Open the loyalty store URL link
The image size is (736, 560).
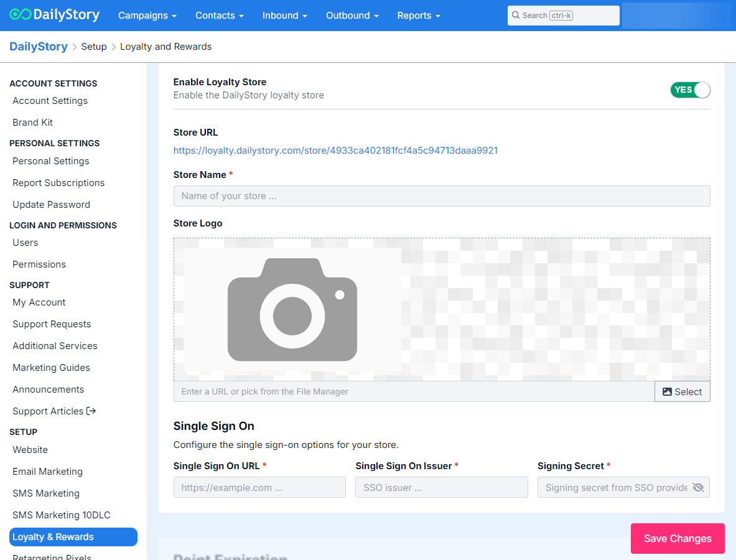click(x=335, y=151)
